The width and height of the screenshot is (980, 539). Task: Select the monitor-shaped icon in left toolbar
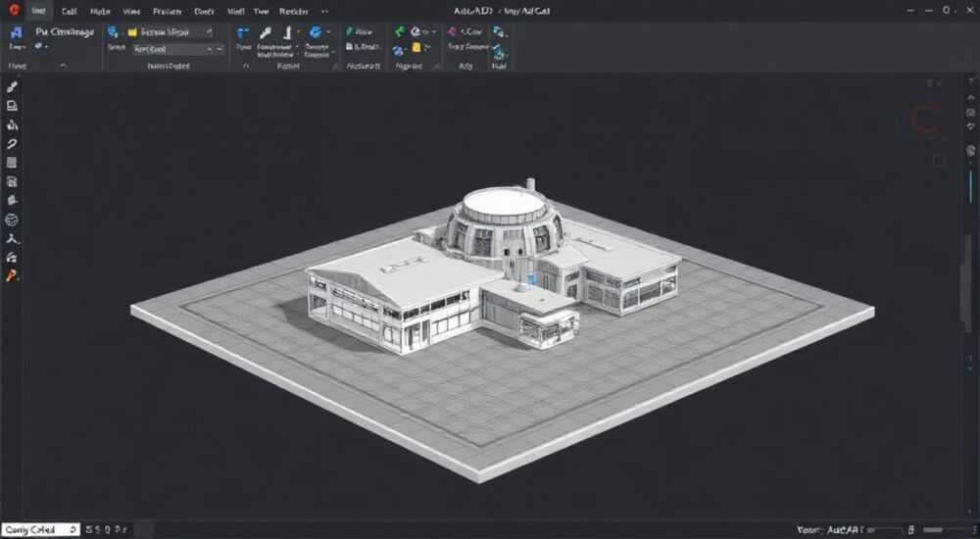[12, 106]
